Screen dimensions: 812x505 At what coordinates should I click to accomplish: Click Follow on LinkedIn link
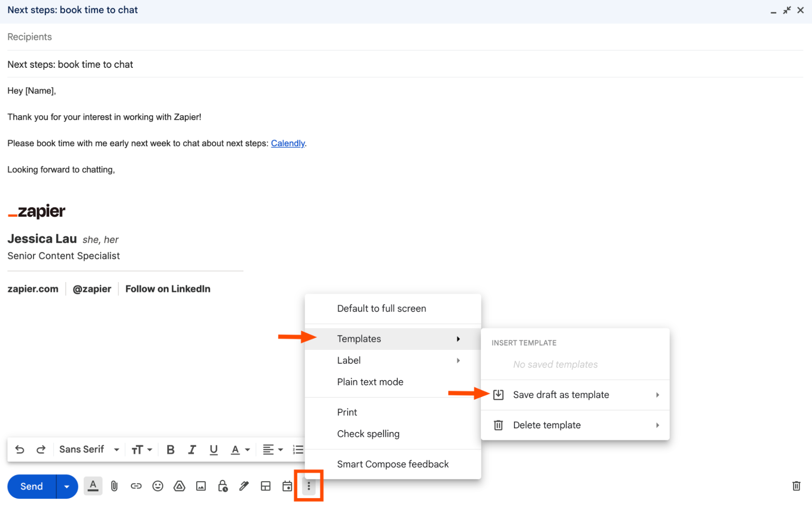click(x=168, y=289)
